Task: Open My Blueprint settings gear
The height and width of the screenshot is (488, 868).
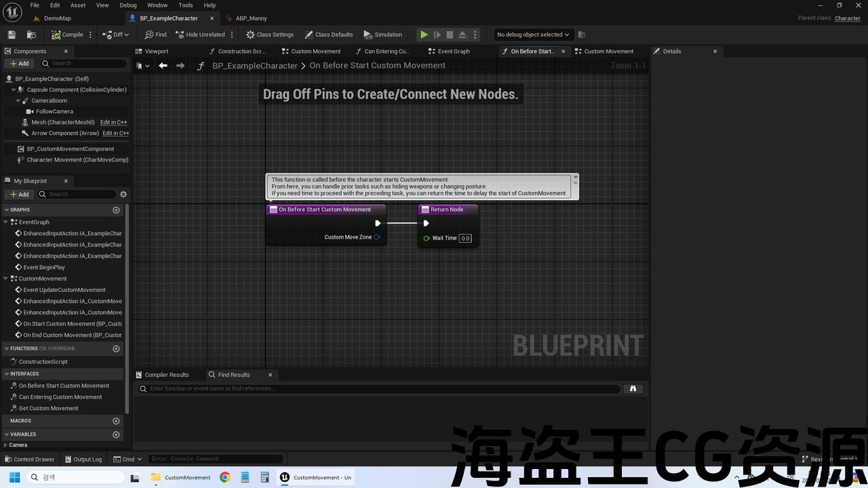Action: 123,195
